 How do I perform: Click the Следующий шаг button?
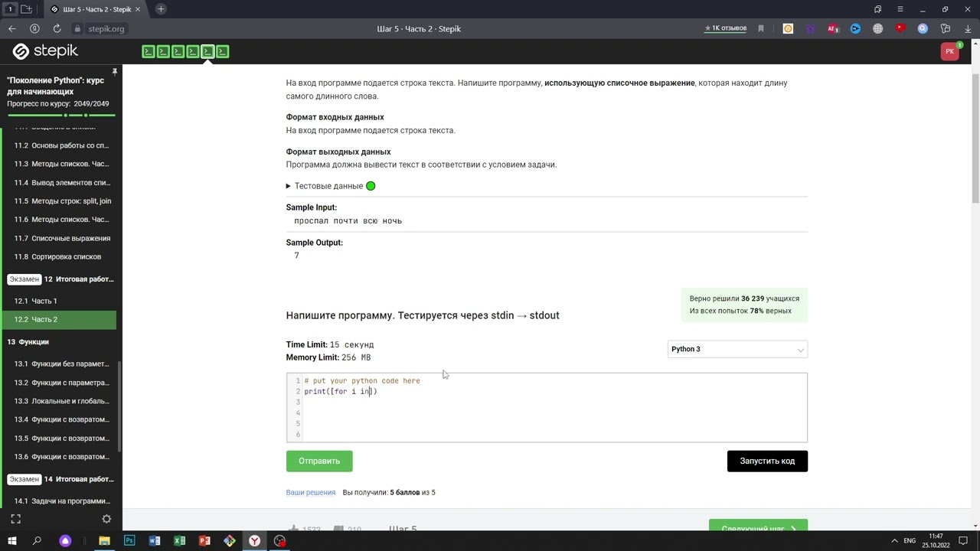point(758,526)
